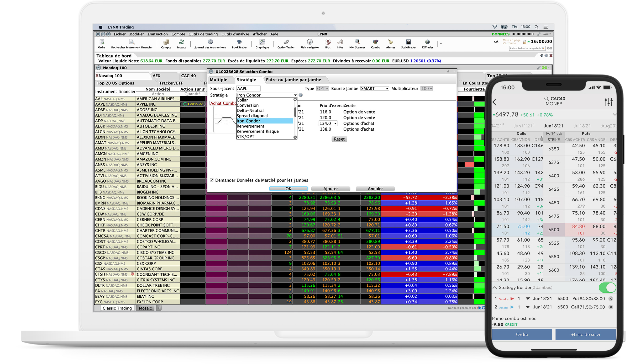The image size is (630, 364).
Task: Launch FXTrader from toolbar
Action: (427, 44)
